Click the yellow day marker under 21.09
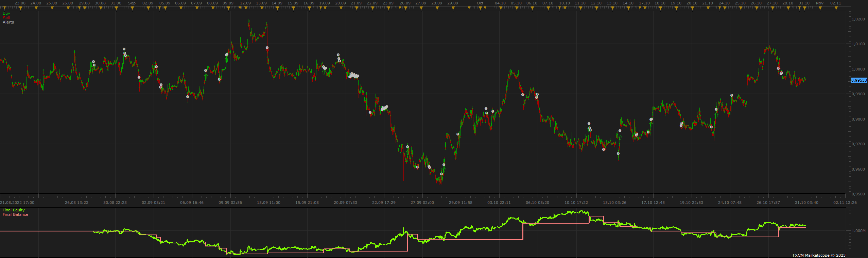Image resolution: width=868 pixels, height=258 pixels. (356, 9)
